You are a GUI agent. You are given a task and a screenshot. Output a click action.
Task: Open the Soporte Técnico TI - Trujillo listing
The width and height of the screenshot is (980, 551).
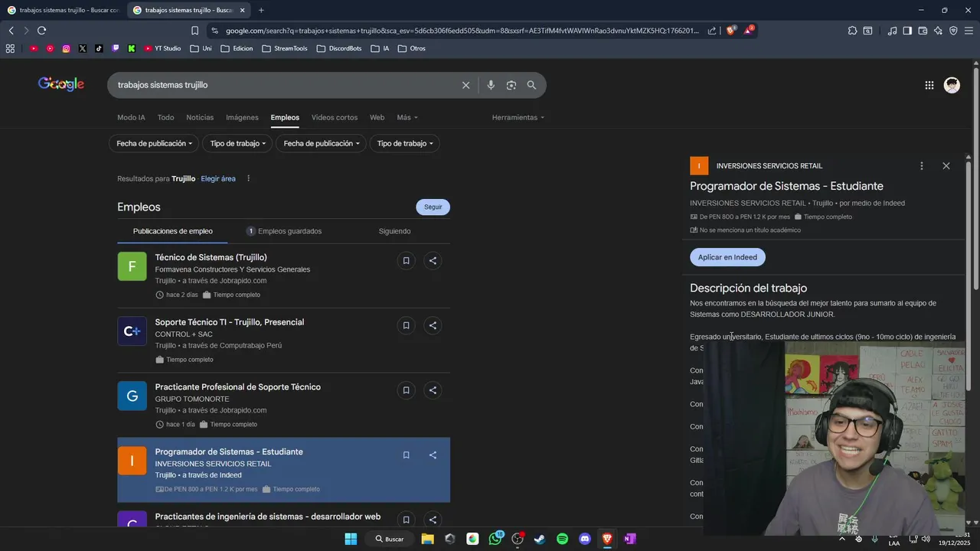[230, 322]
